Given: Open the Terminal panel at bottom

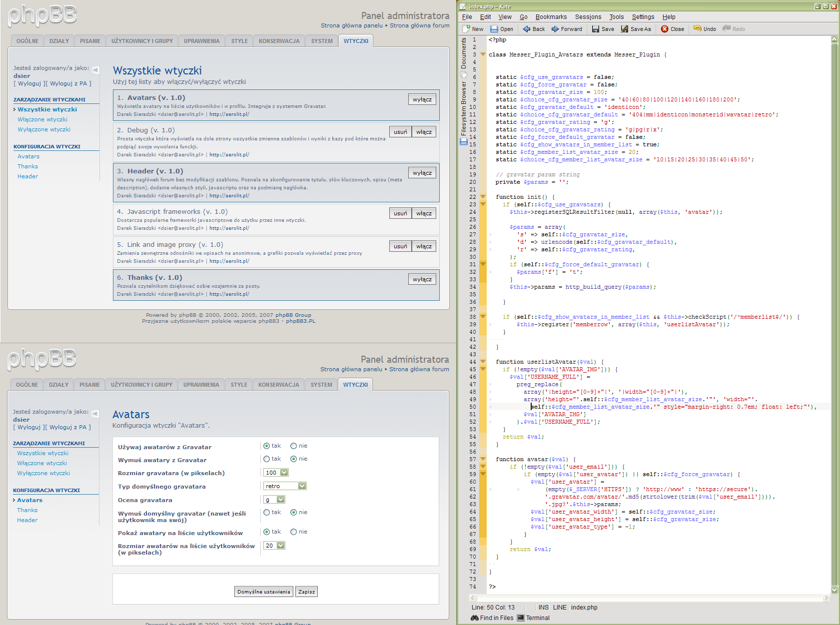Looking at the screenshot, I should click(x=533, y=618).
